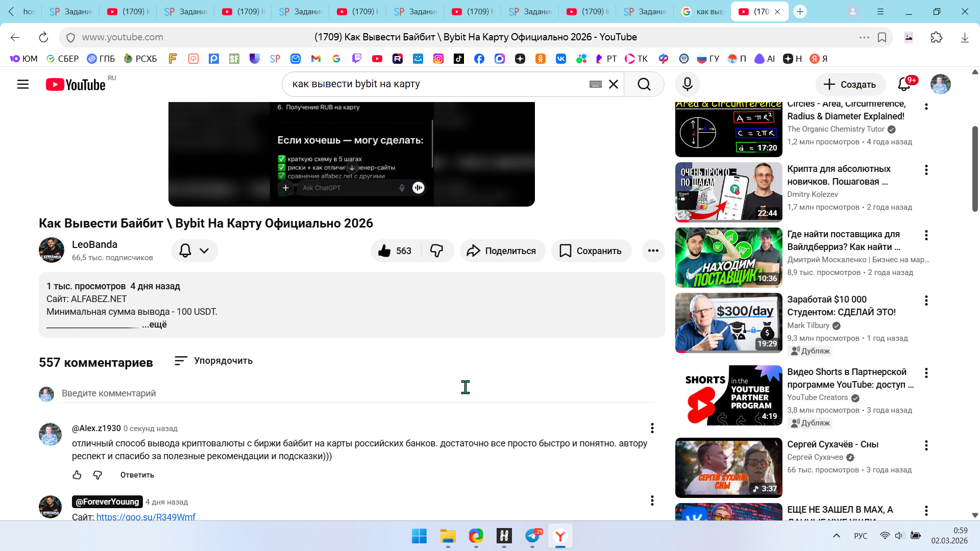Open more actions menu under video

(653, 251)
